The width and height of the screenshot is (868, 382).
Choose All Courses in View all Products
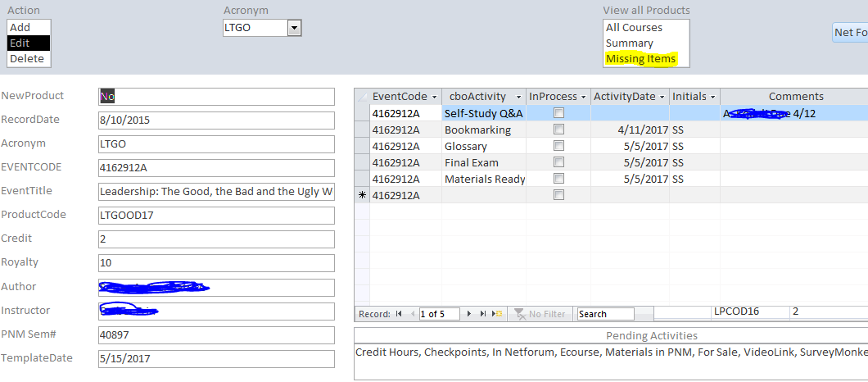[646, 27]
